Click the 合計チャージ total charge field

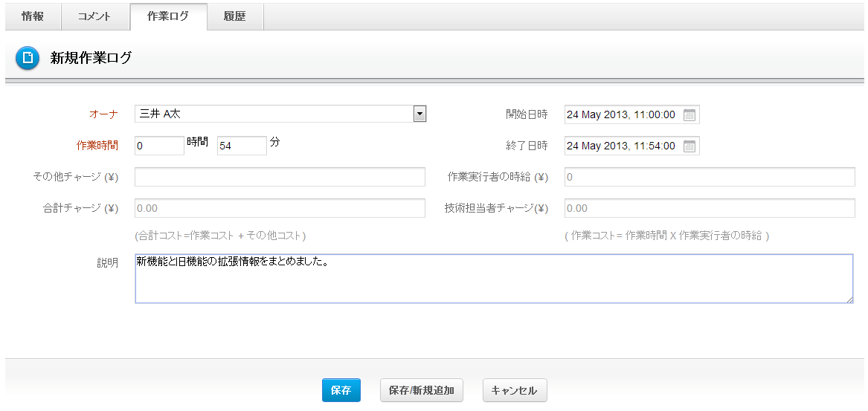click(x=280, y=208)
